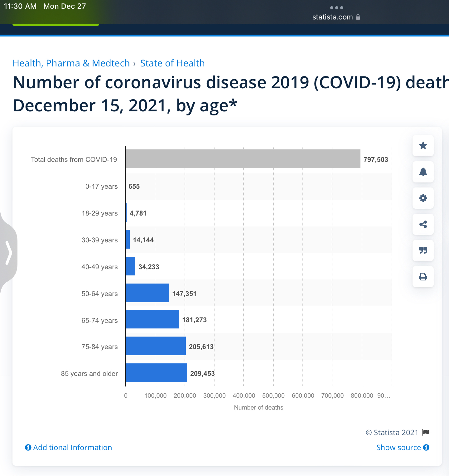This screenshot has width=449, height=476.
Task: Go to State of Health breadcrumb
Action: (x=172, y=63)
